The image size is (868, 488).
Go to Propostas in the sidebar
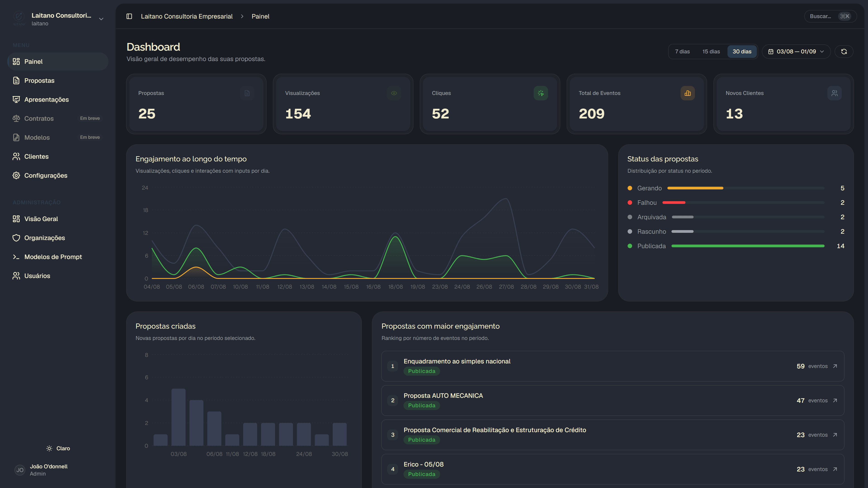click(x=58, y=80)
